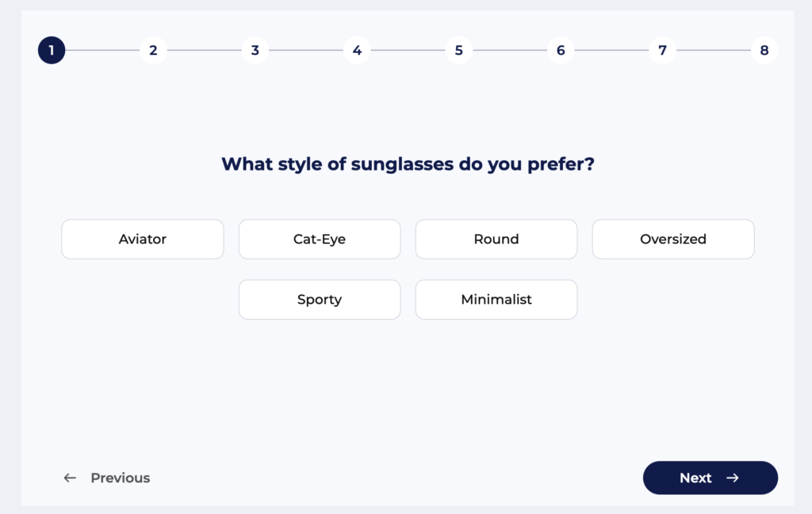Select step 5 in the stepper
Screen dimensions: 812x514
[x=459, y=50]
